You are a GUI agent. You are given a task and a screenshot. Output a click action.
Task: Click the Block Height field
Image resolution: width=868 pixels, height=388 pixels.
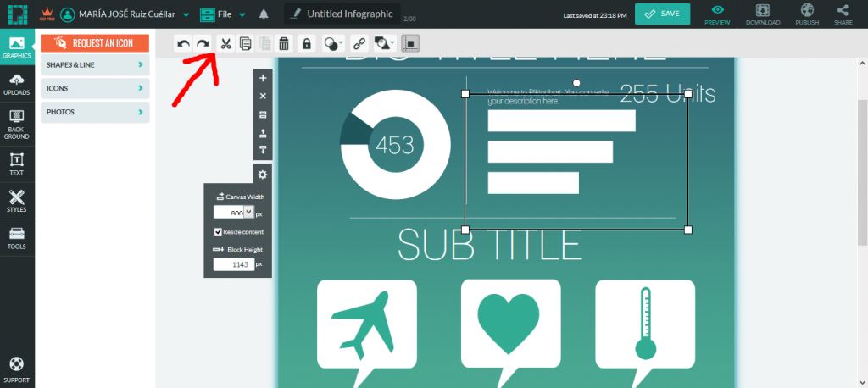[234, 264]
